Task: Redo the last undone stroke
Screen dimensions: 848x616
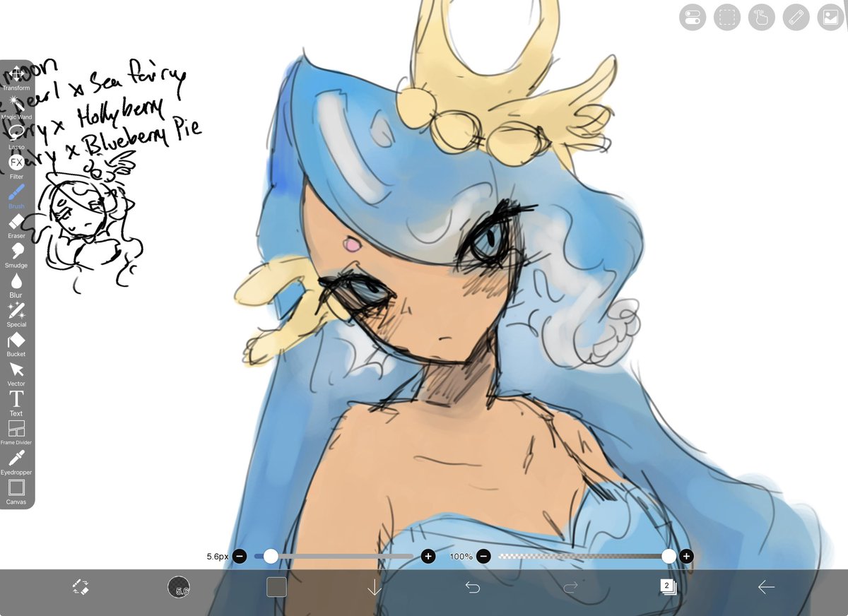Action: pyautogui.click(x=571, y=587)
